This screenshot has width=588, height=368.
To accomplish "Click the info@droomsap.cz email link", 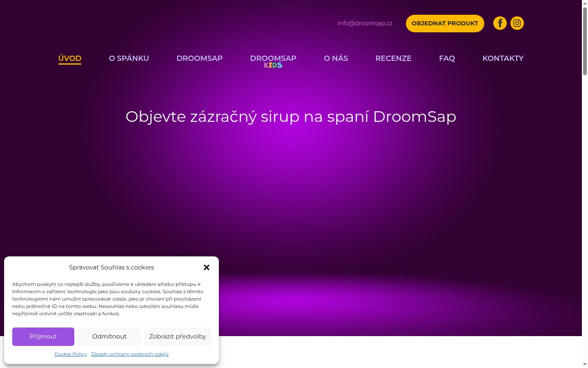I will click(x=365, y=23).
